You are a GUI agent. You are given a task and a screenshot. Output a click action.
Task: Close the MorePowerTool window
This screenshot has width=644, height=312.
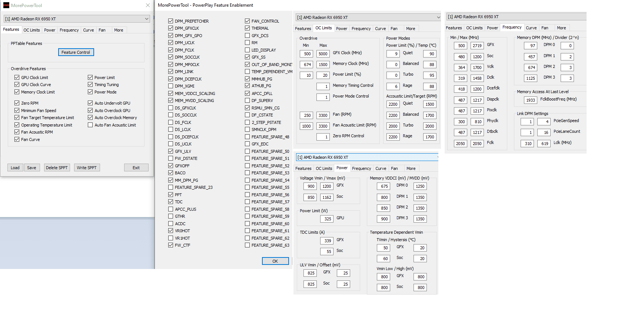tap(148, 5)
